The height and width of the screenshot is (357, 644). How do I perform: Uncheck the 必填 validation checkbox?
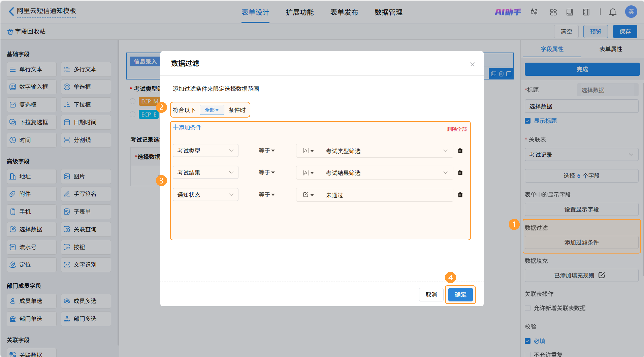coord(527,341)
